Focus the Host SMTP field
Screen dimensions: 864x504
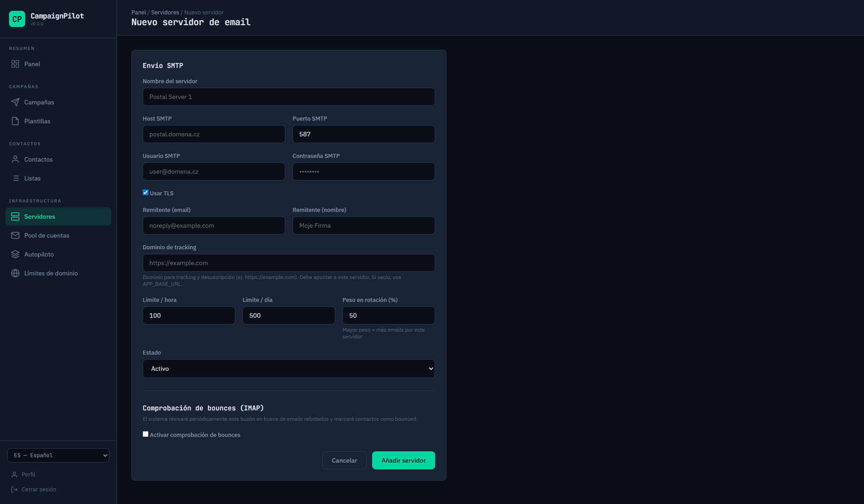214,134
